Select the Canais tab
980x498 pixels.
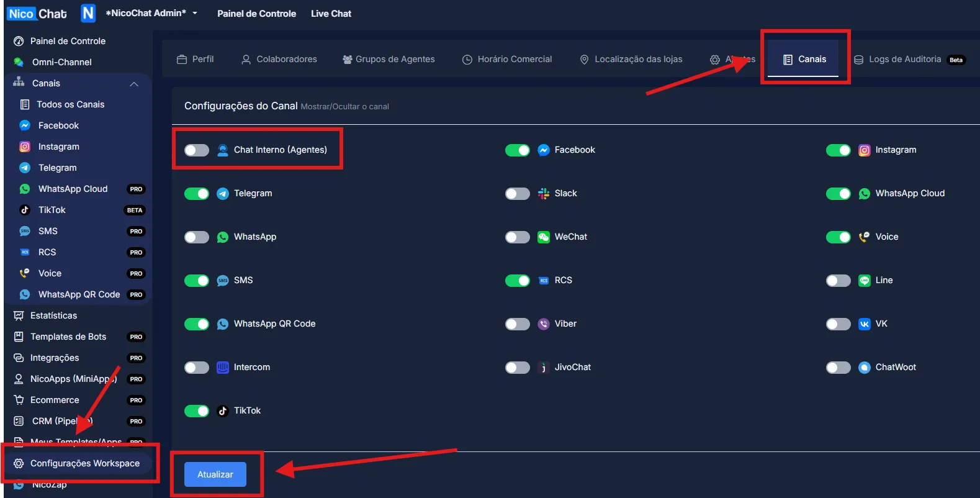pyautogui.click(x=804, y=59)
